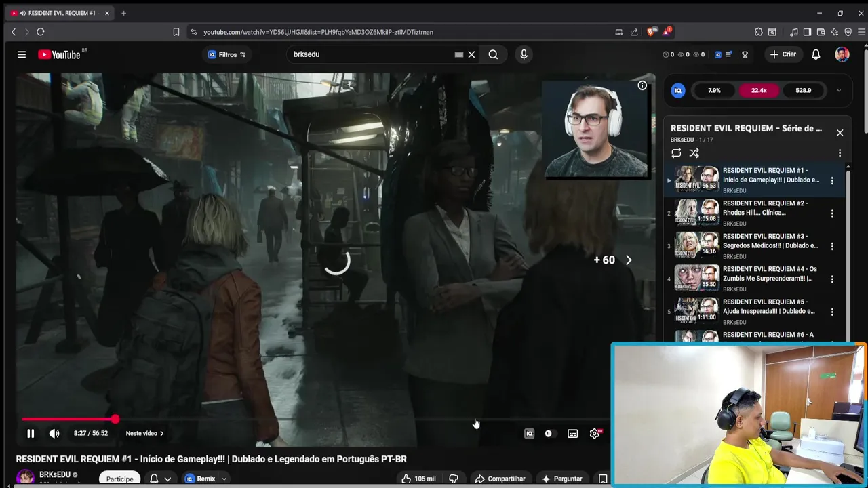This screenshot has height=488, width=868.
Task: Dislike the video
Action: tap(454, 479)
